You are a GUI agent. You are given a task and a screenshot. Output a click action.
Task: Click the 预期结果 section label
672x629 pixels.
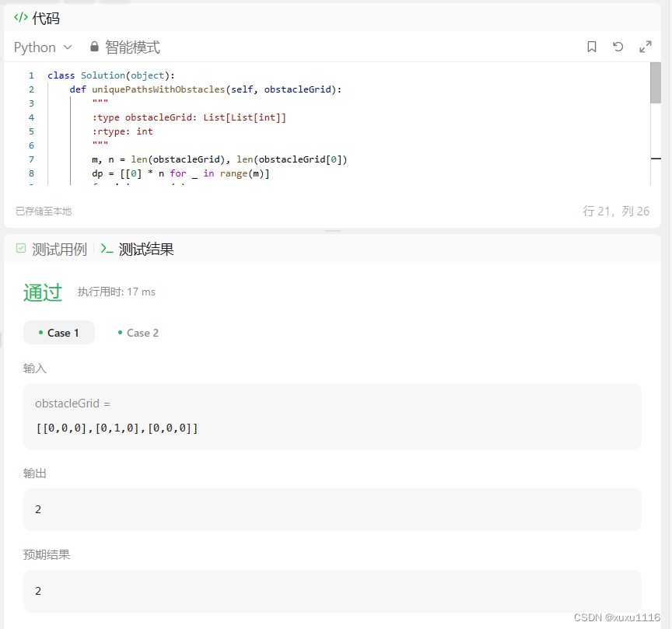click(47, 555)
